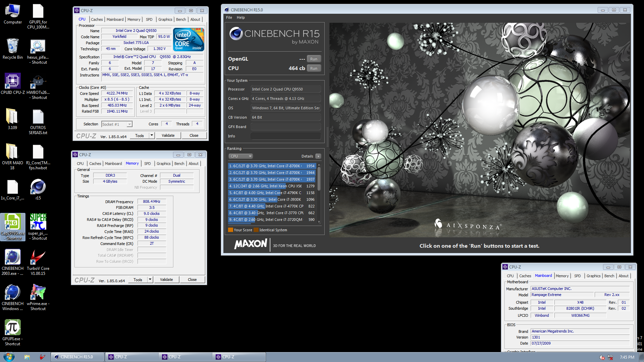Click Validate in CPU-Z Memory window
Screen dimensions: 644x362
[x=166, y=280]
